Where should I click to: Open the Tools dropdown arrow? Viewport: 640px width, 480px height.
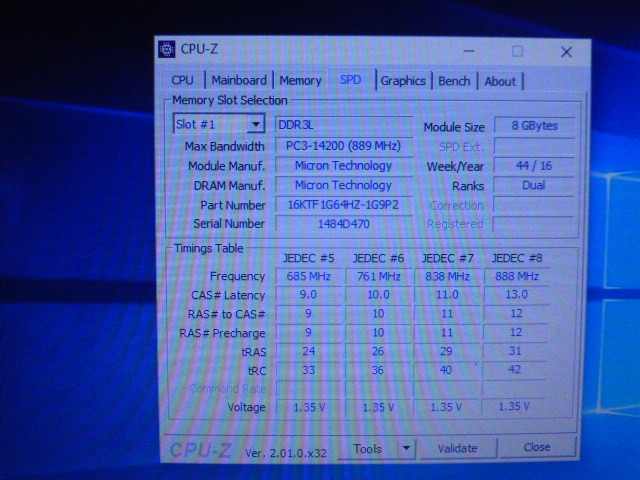tap(406, 448)
